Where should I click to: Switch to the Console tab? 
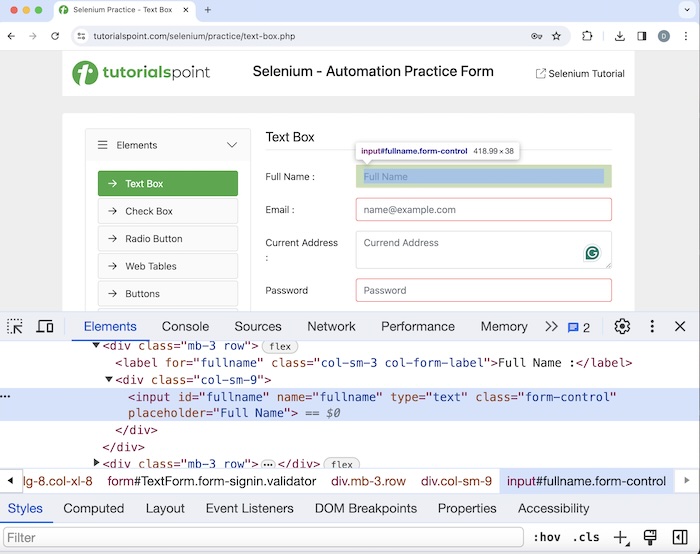tap(185, 326)
